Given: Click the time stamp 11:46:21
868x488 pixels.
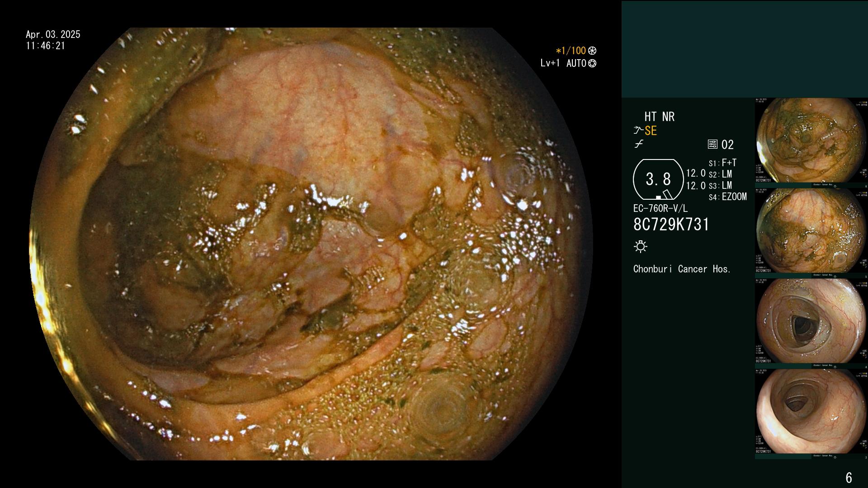Looking at the screenshot, I should click(46, 46).
